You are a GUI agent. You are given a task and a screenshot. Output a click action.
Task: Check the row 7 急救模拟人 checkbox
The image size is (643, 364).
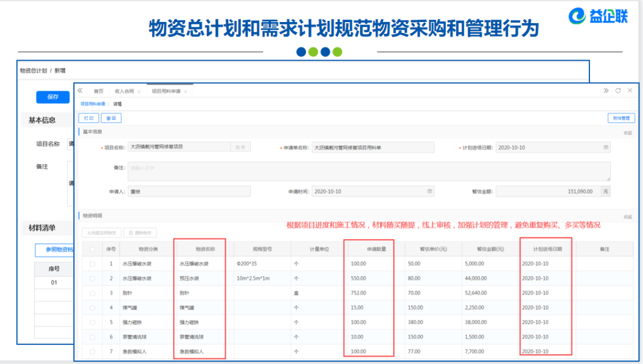[92, 352]
